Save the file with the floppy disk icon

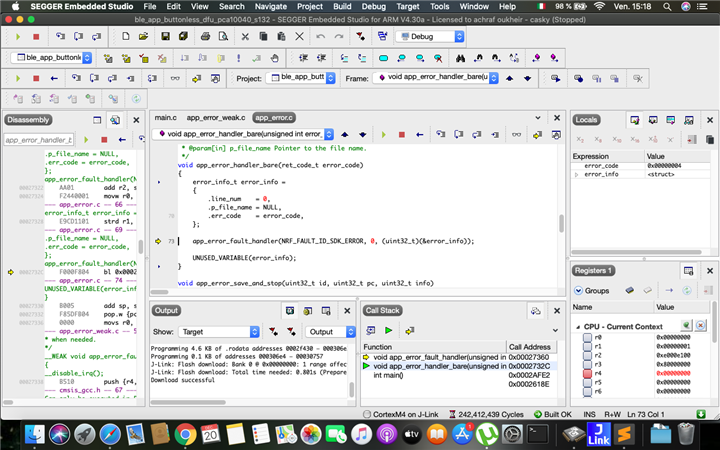click(165, 36)
